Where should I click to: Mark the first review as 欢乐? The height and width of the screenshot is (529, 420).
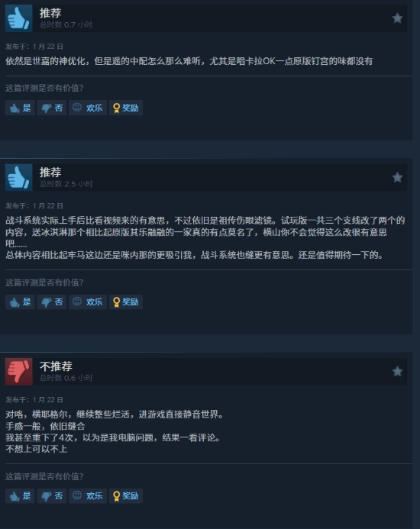(88, 108)
